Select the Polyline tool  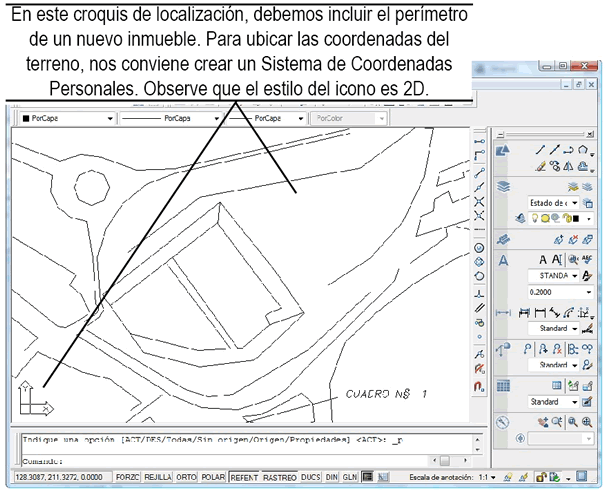568,150
